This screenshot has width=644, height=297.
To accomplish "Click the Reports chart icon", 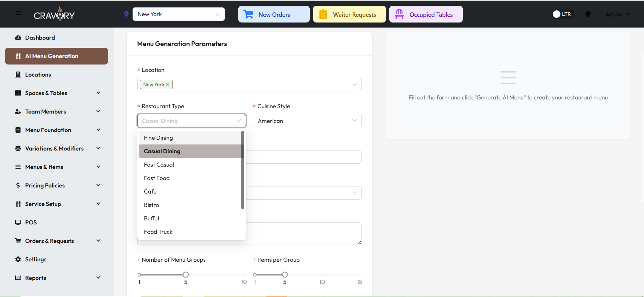I will tap(18, 278).
